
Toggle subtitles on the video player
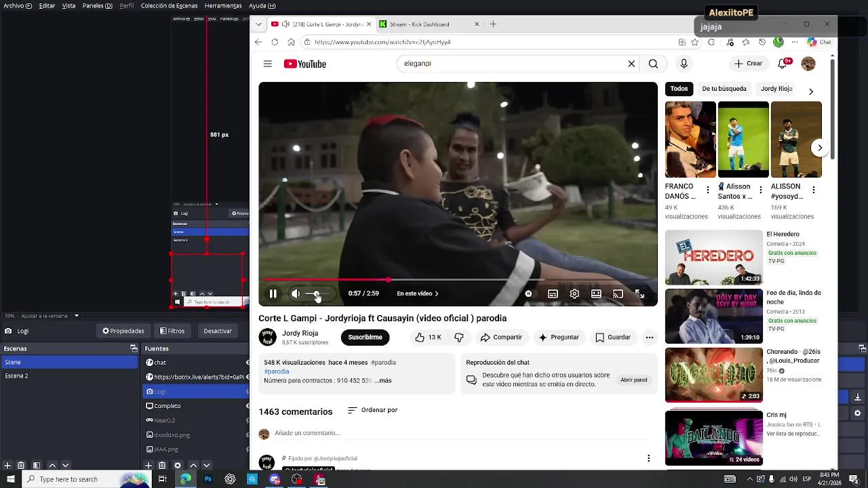[x=553, y=293]
